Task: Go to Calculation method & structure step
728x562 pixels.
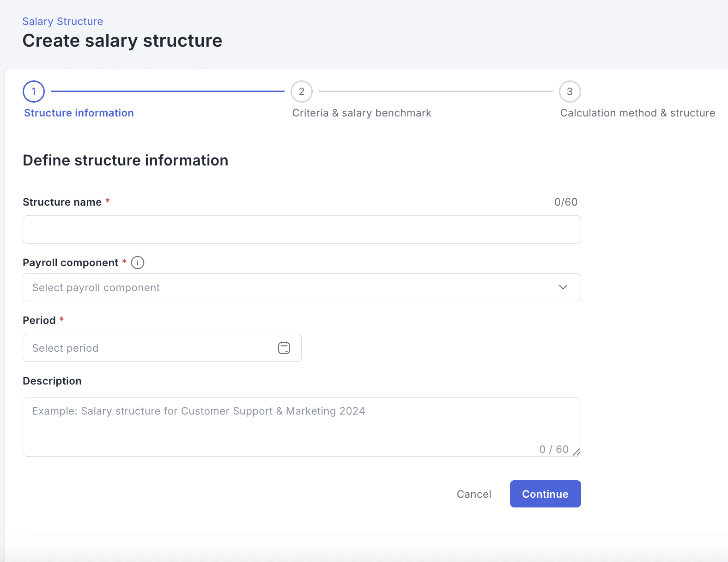Action: [x=637, y=113]
